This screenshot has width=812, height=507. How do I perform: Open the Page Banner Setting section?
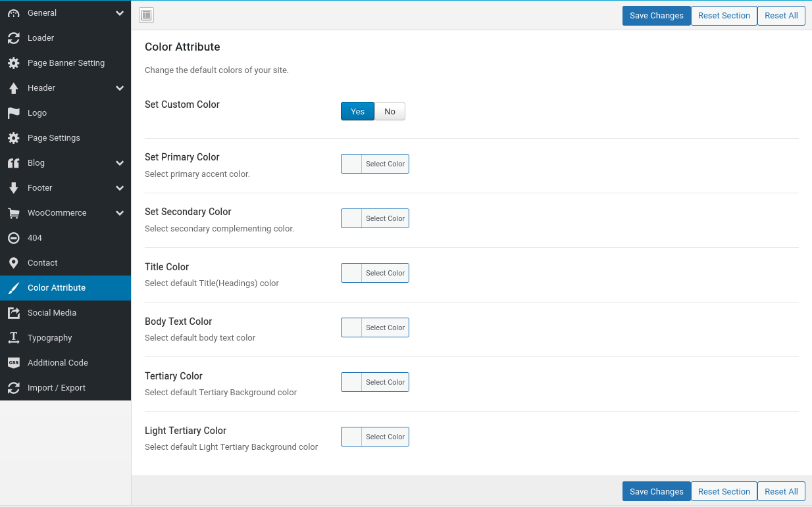point(65,63)
